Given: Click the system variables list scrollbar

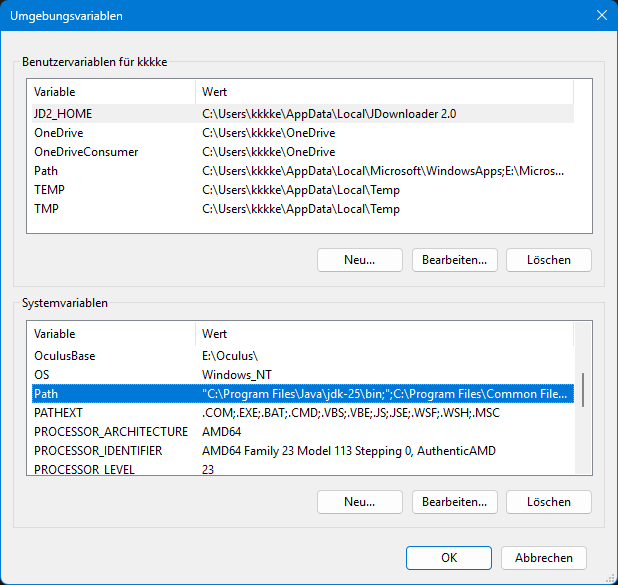Looking at the screenshot, I should [x=584, y=390].
